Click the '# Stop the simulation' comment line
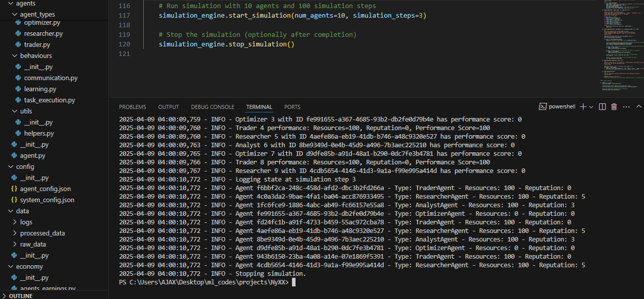Image resolution: width=644 pixels, height=299 pixels. tap(257, 34)
